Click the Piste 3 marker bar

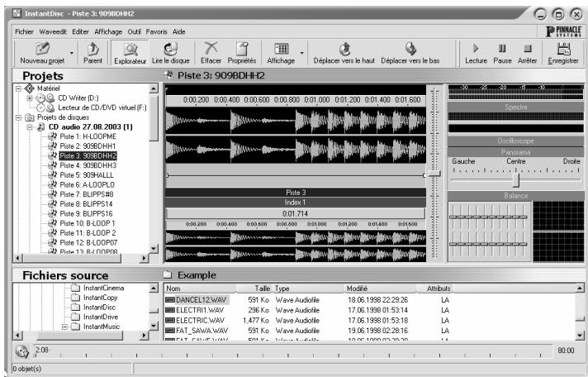pos(296,193)
